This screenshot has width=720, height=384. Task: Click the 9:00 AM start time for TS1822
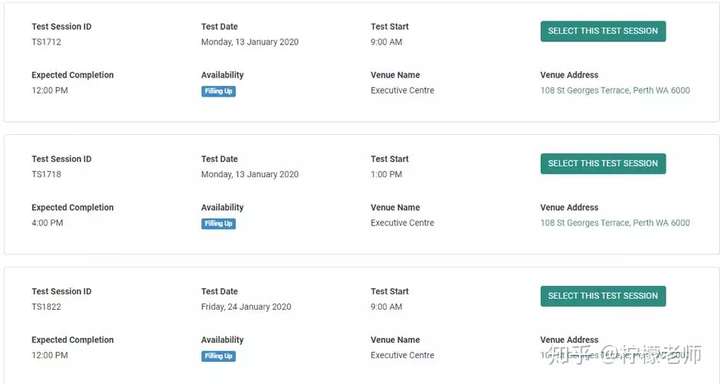click(386, 306)
